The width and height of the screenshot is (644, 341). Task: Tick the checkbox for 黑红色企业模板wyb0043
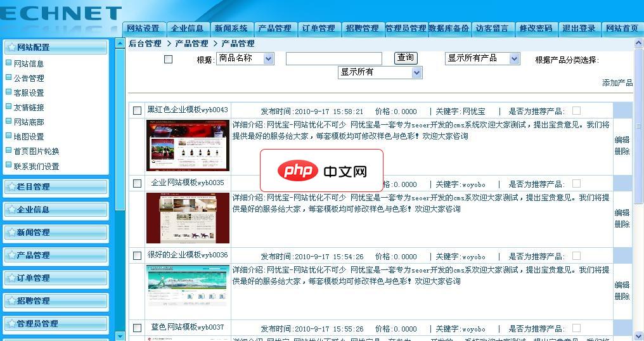pos(137,111)
